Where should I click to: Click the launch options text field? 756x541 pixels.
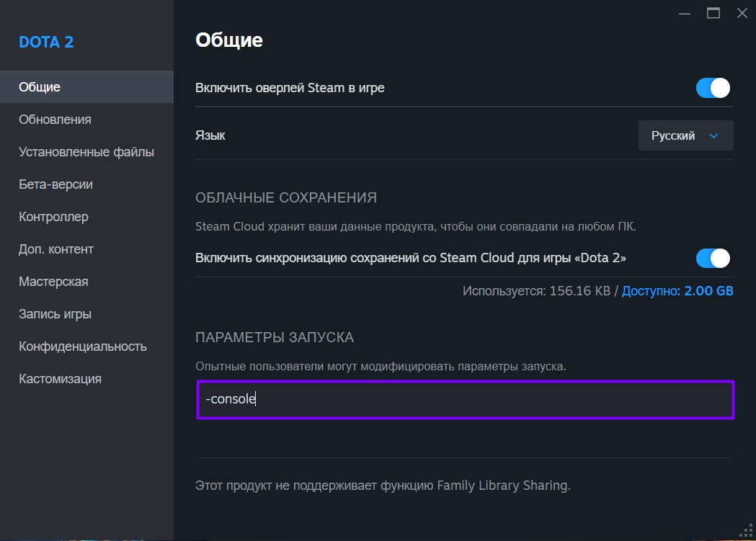[465, 399]
